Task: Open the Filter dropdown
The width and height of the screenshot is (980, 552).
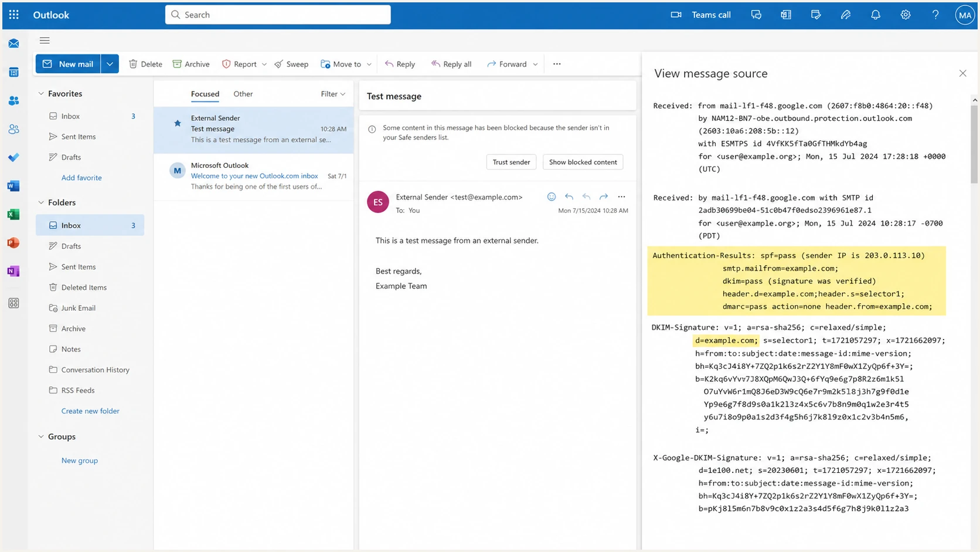Action: pos(333,94)
